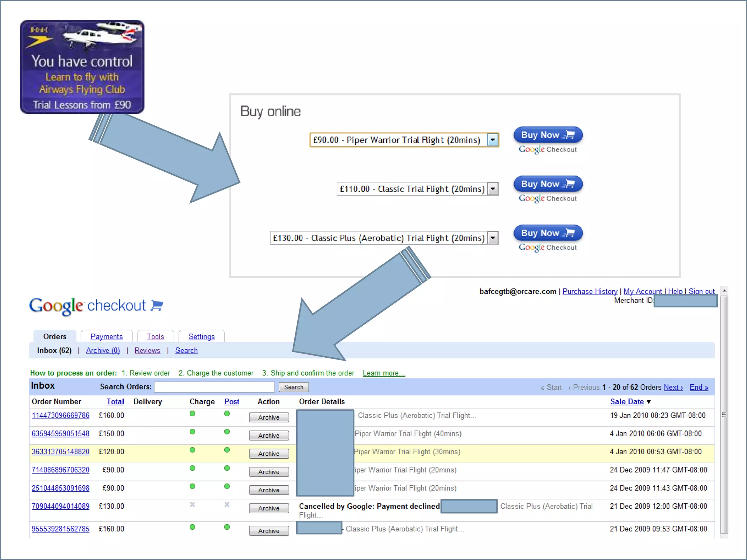
Task: Archive order 363313705148820
Action: [x=269, y=454]
